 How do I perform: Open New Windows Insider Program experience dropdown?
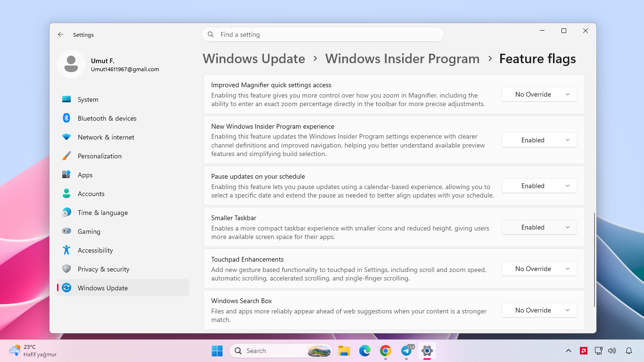coord(539,140)
